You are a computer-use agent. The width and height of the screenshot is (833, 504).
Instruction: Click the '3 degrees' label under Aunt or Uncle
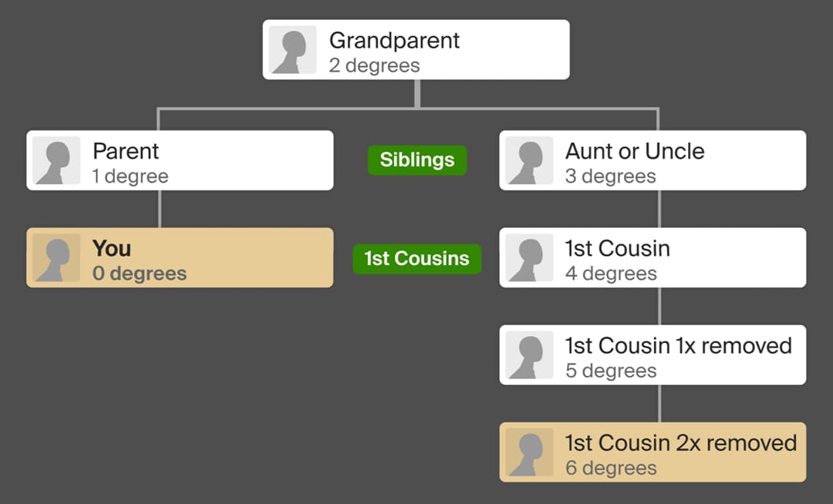pyautogui.click(x=610, y=176)
